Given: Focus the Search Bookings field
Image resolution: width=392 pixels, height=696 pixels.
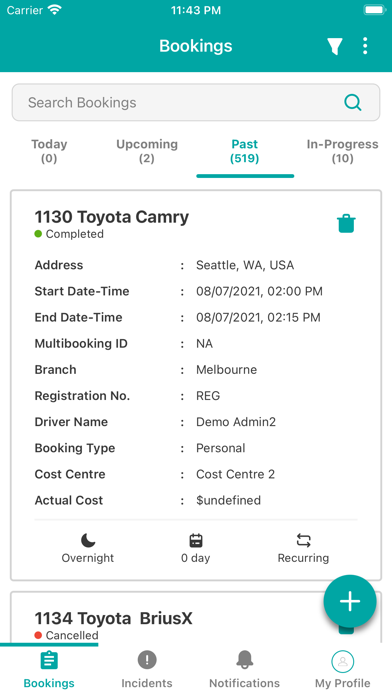Looking at the screenshot, I should 196,103.
